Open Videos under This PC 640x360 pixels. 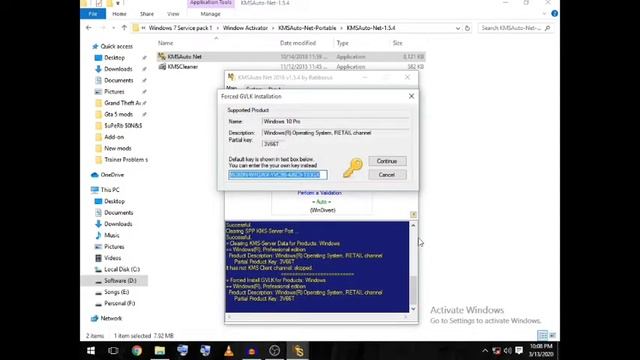click(112, 258)
